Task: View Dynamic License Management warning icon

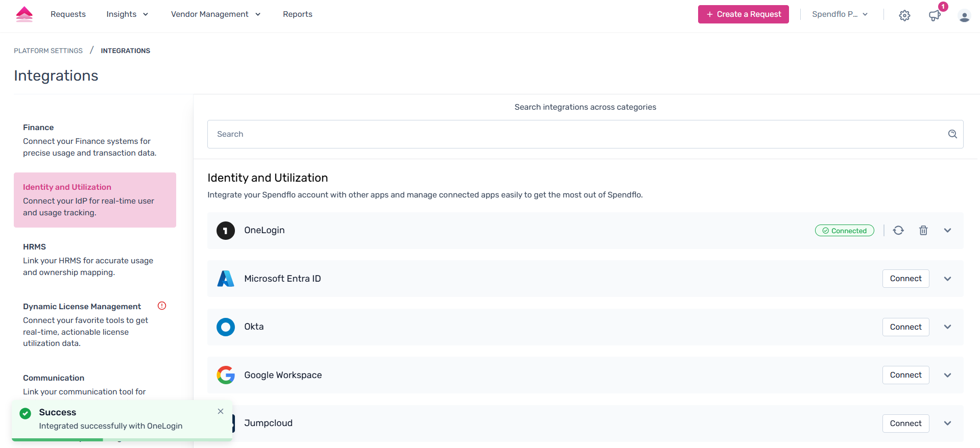Action: [162, 306]
